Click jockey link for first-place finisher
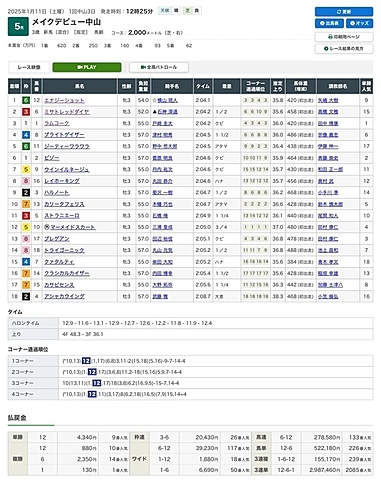This screenshot has width=381, height=480. click(x=167, y=100)
